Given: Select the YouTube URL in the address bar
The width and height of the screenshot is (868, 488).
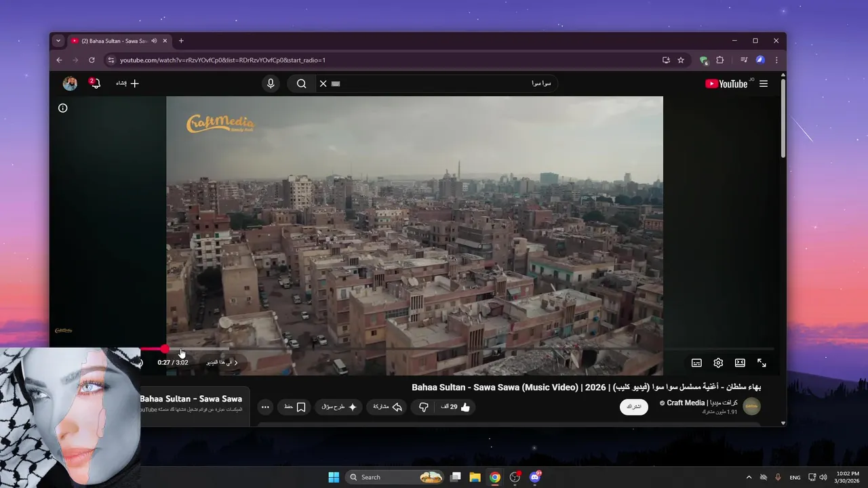Looking at the screenshot, I should point(222,60).
